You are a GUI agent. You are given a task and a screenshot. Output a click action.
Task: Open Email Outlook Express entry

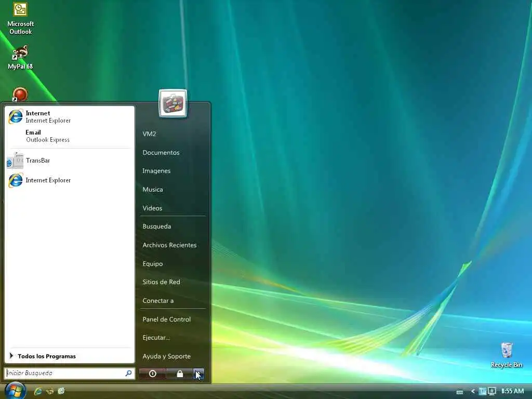(70, 136)
